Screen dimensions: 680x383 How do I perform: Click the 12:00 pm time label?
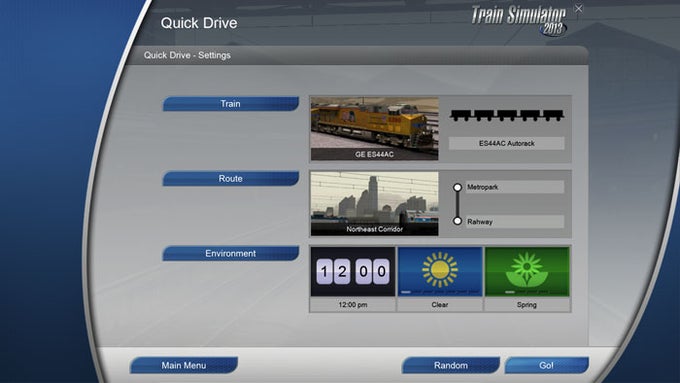[x=353, y=305]
